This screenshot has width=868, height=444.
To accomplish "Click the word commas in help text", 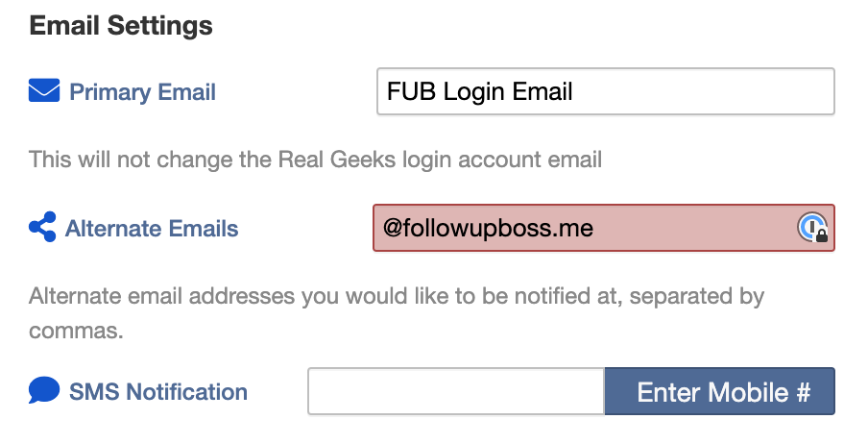I will pos(76,331).
